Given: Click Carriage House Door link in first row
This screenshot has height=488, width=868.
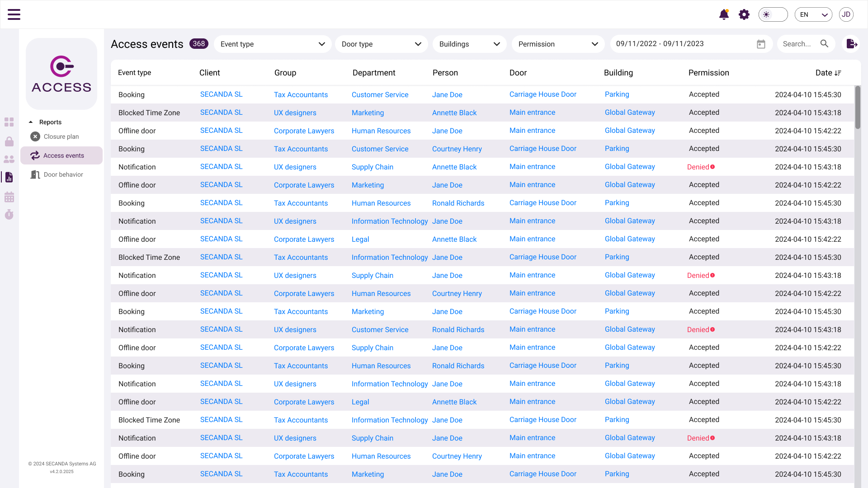Looking at the screenshot, I should [x=542, y=94].
